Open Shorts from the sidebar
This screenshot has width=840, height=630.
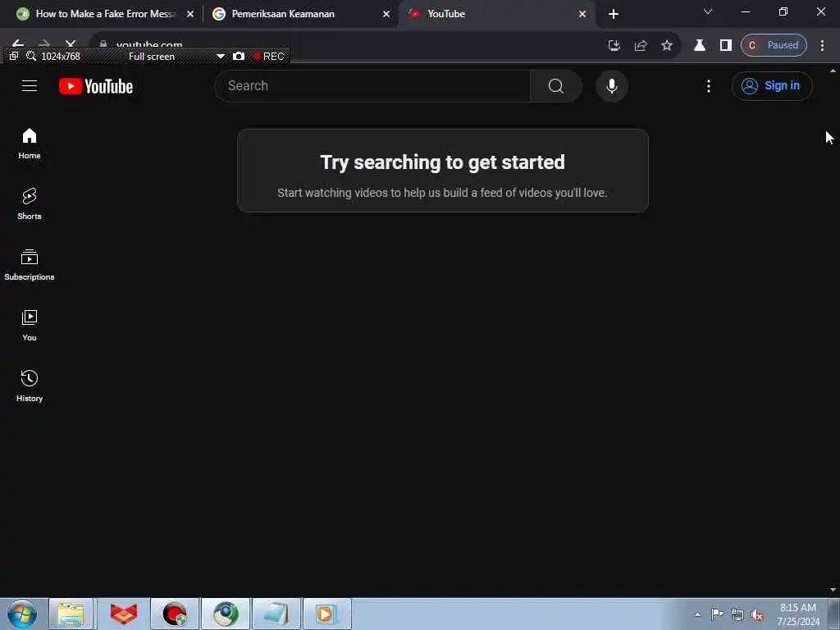coord(30,204)
